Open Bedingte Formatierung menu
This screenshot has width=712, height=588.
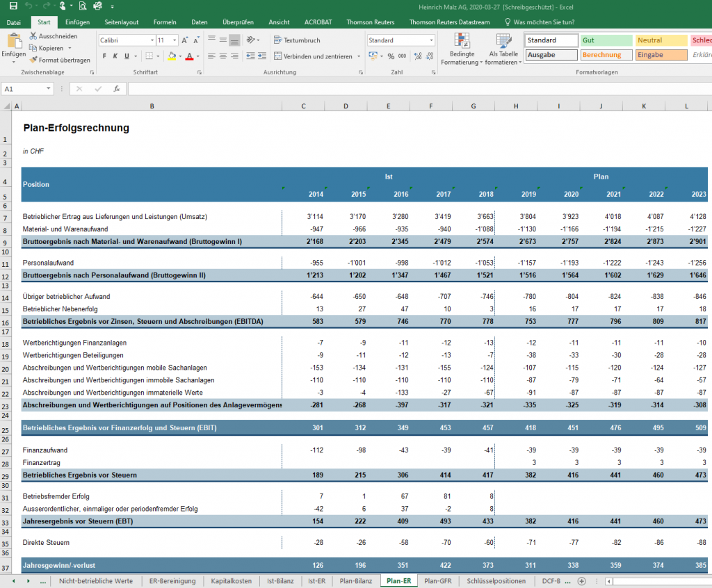[x=462, y=49]
